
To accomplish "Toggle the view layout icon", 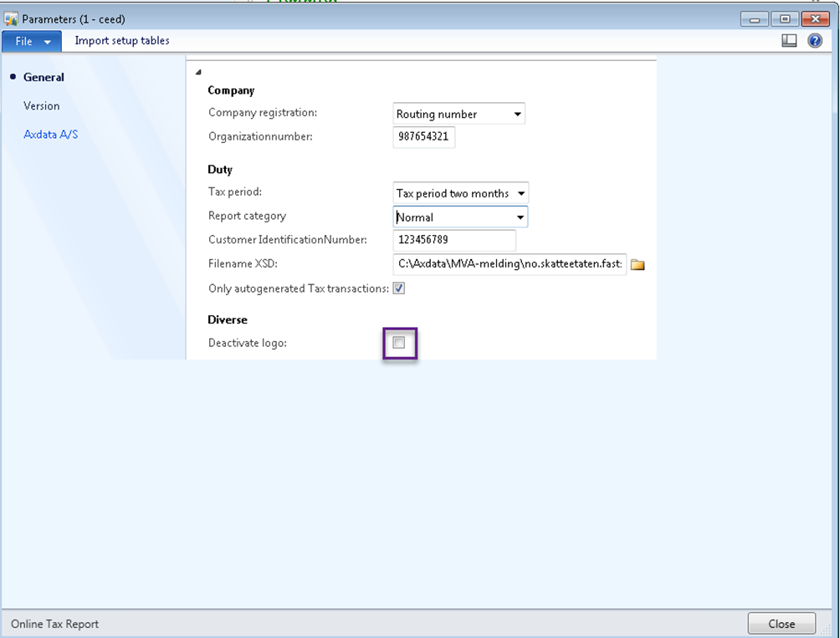I will coord(789,41).
